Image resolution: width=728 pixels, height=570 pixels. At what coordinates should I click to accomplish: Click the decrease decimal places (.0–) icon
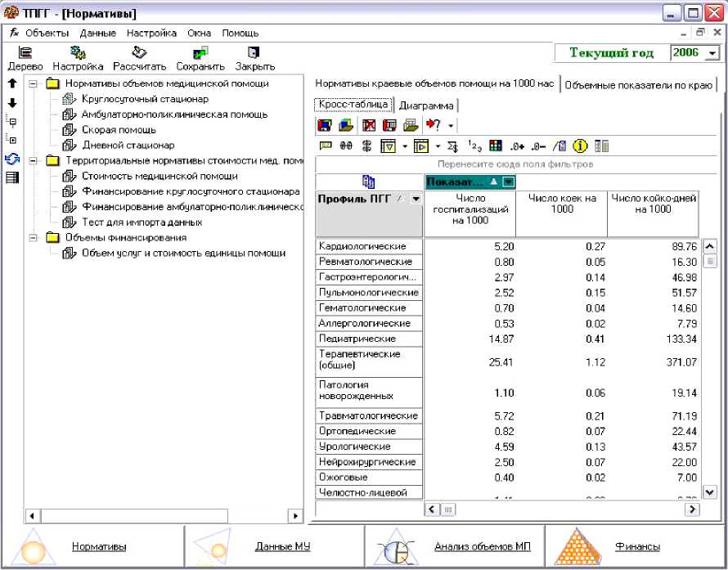click(x=537, y=146)
